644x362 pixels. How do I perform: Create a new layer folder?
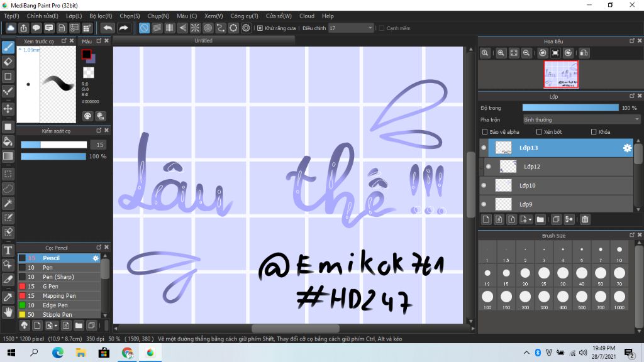pyautogui.click(x=540, y=219)
